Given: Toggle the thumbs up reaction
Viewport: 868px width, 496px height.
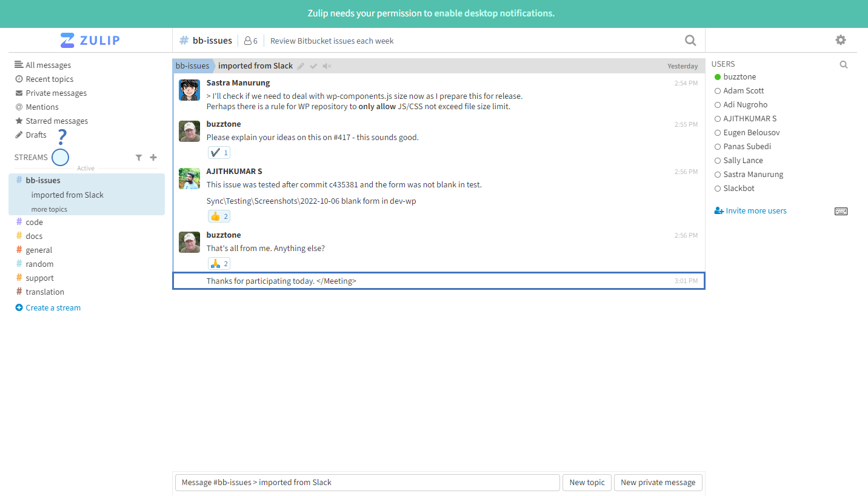Looking at the screenshot, I should click(x=219, y=216).
